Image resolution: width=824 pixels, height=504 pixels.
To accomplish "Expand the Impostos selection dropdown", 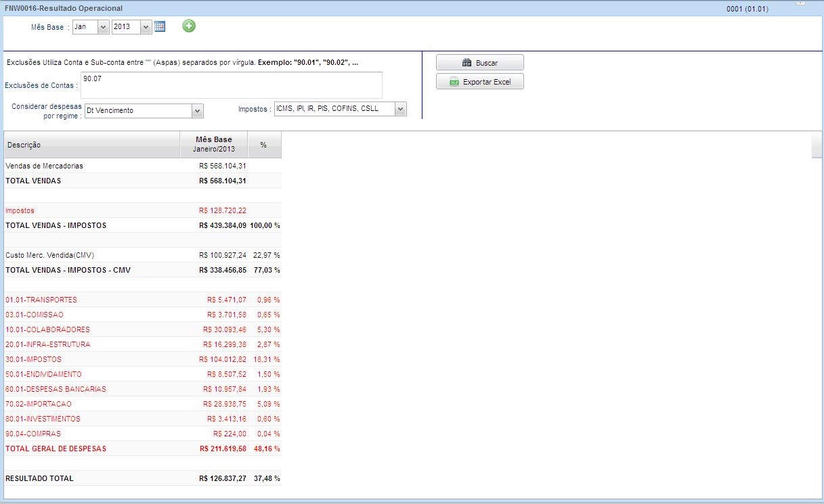I will pyautogui.click(x=400, y=109).
